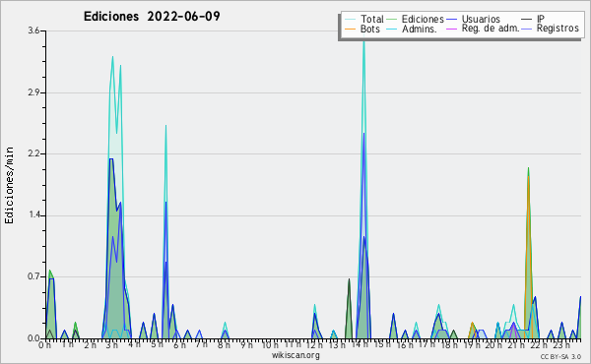
Task: Click the 2.2 y-axis value
Action: click(x=33, y=153)
